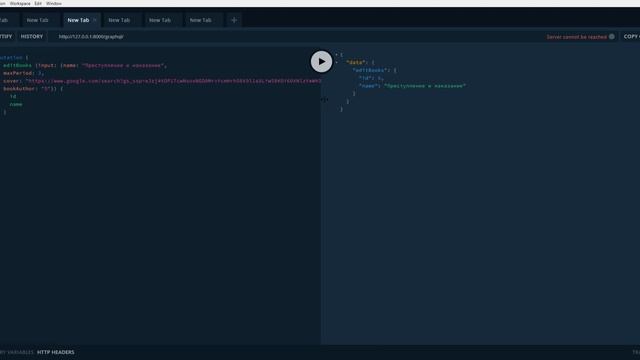Click the name field in query selection

click(x=16, y=104)
